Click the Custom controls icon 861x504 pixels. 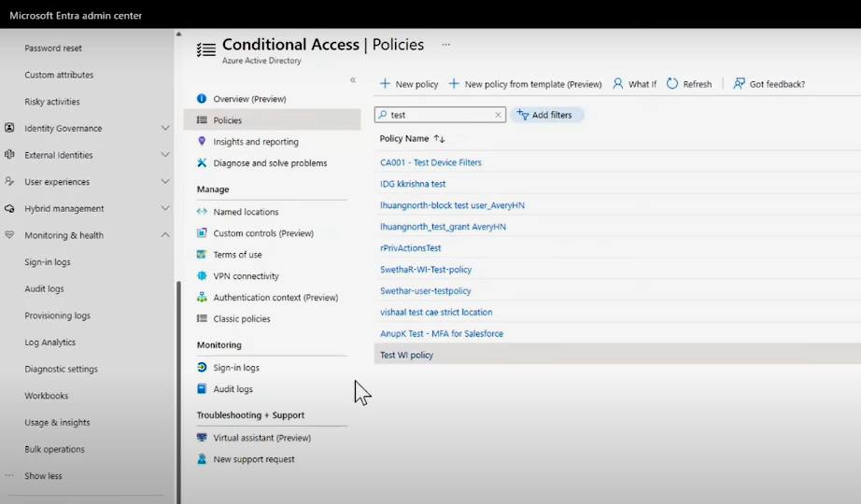(202, 232)
